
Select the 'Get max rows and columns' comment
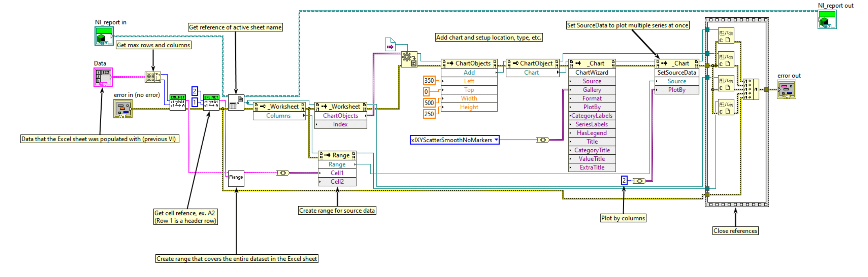point(154,45)
